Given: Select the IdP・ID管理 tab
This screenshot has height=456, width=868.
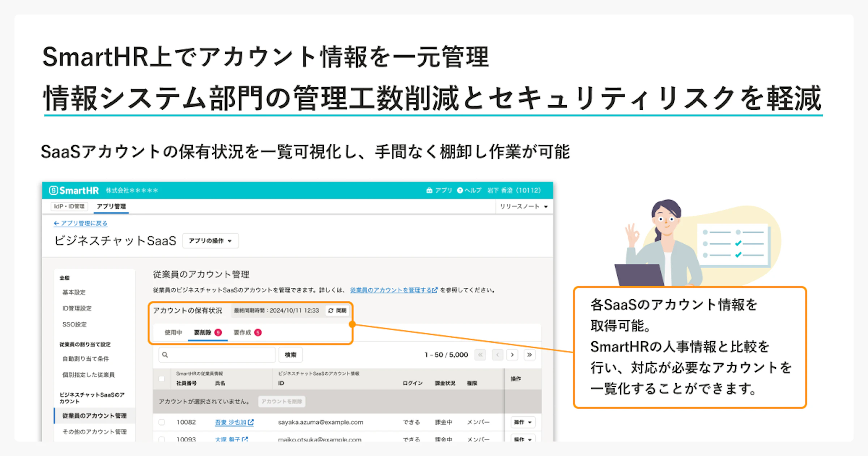Looking at the screenshot, I should click(x=69, y=206).
